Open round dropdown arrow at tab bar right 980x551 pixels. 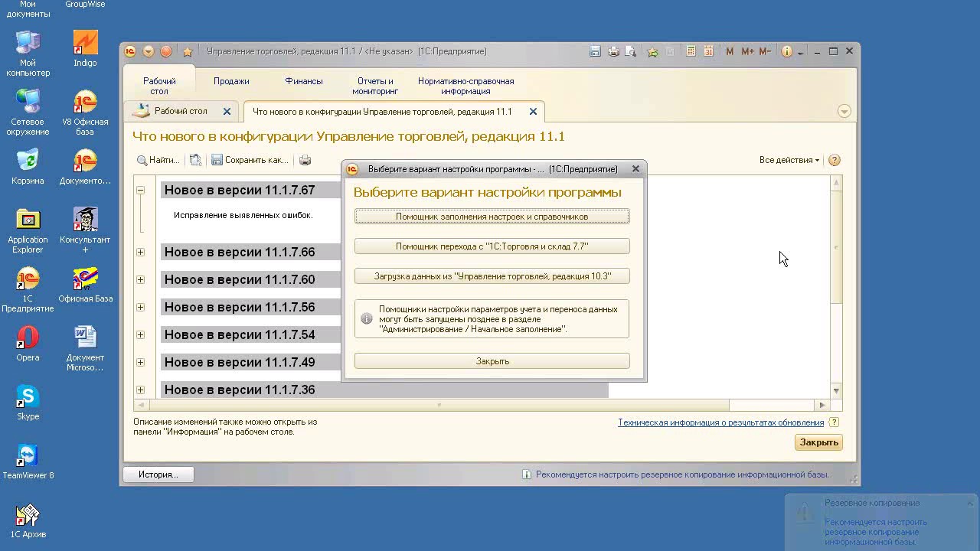click(844, 111)
